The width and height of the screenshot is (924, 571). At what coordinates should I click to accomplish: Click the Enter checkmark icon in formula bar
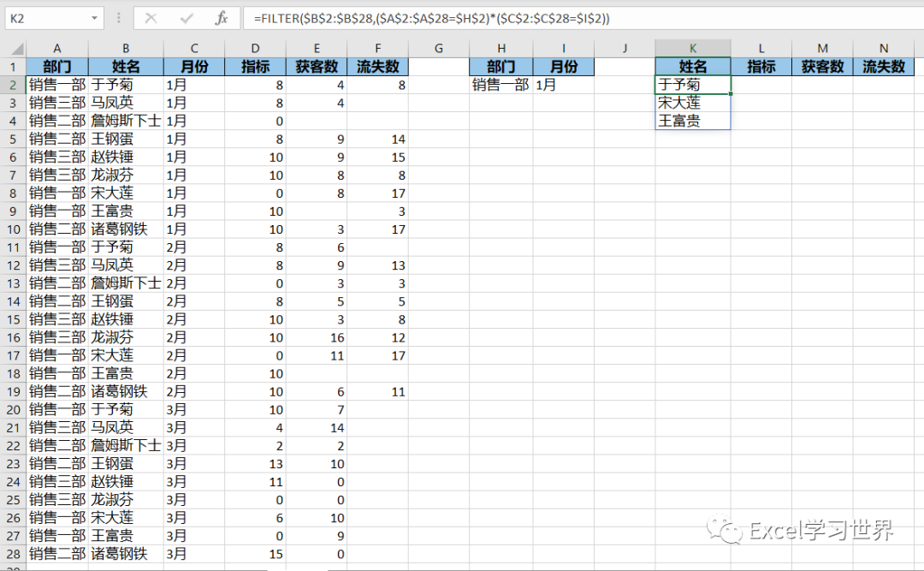[x=187, y=18]
